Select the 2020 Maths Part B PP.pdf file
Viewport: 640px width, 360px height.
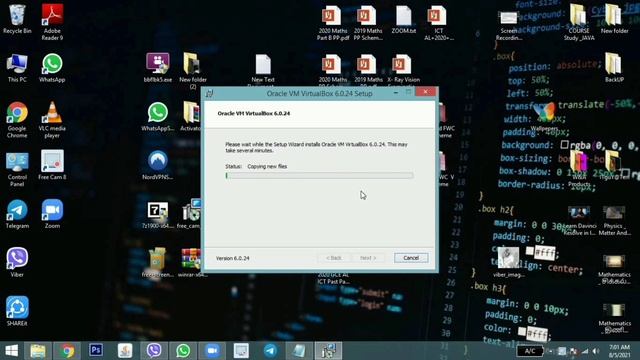tap(333, 23)
